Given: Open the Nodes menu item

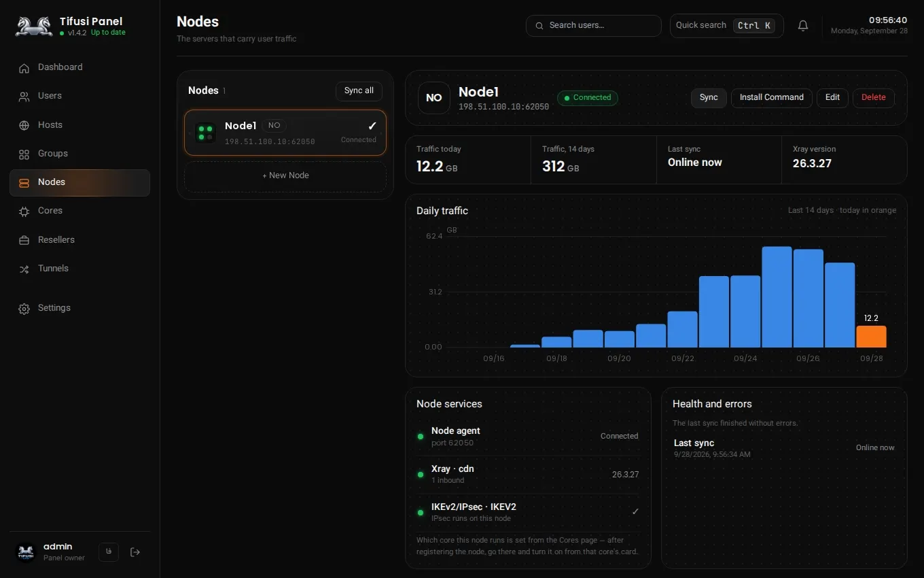Looking at the screenshot, I should tap(79, 182).
